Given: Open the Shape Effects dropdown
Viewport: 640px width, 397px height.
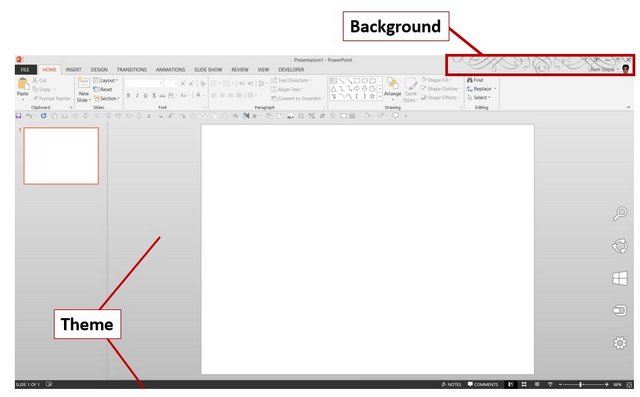Looking at the screenshot, I should (440, 98).
